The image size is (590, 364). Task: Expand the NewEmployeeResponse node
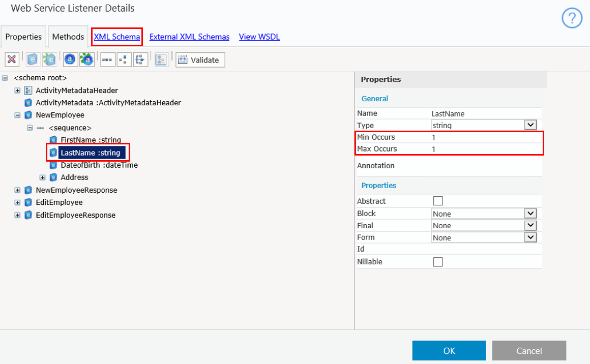(17, 190)
